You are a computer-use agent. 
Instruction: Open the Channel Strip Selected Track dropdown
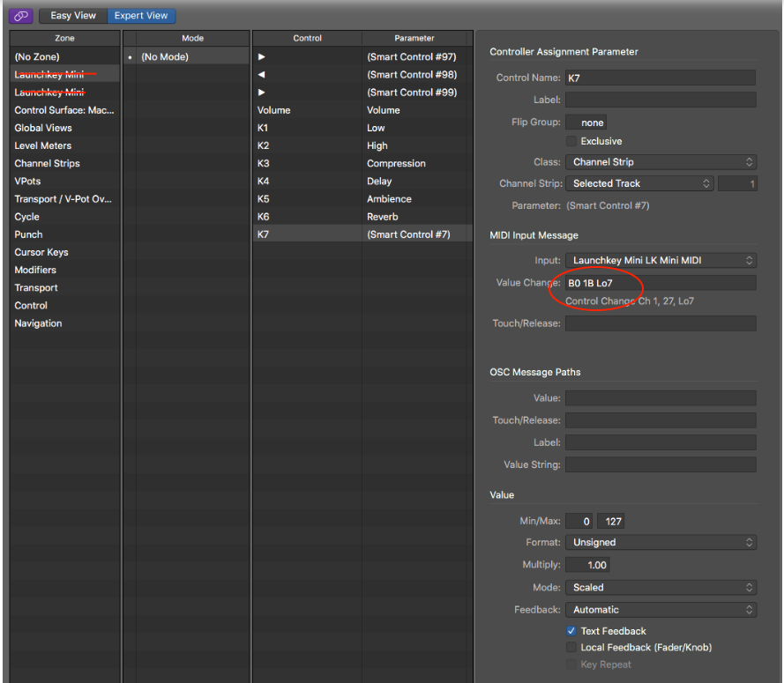pos(639,183)
